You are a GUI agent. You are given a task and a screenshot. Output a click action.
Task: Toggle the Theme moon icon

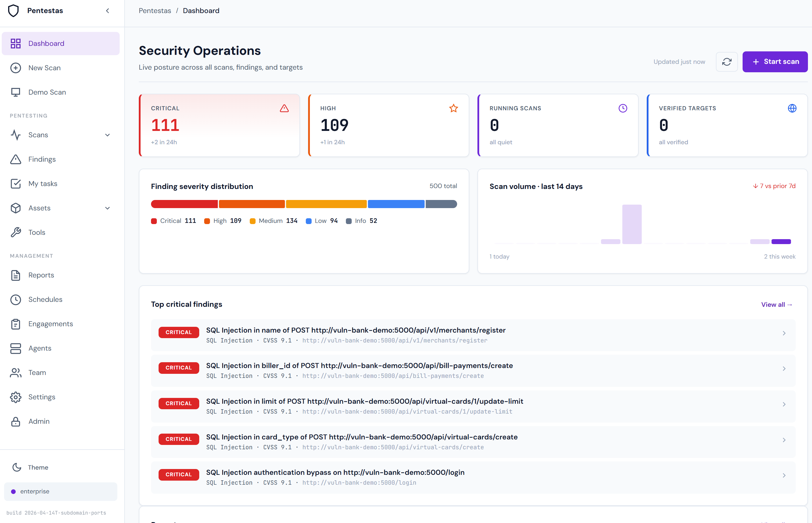click(x=17, y=467)
